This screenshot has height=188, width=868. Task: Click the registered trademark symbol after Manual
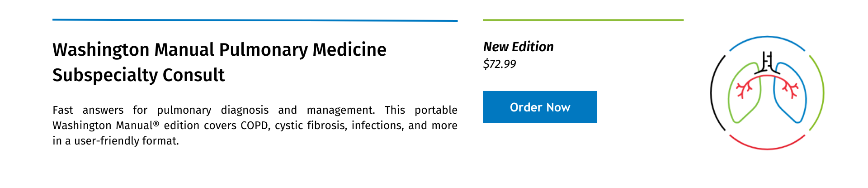click(x=156, y=123)
